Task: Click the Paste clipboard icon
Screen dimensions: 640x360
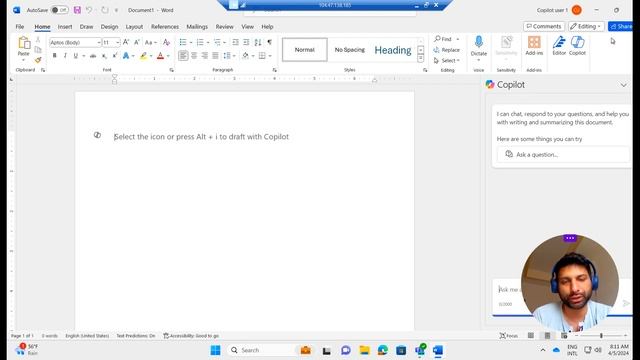Action: [24, 42]
